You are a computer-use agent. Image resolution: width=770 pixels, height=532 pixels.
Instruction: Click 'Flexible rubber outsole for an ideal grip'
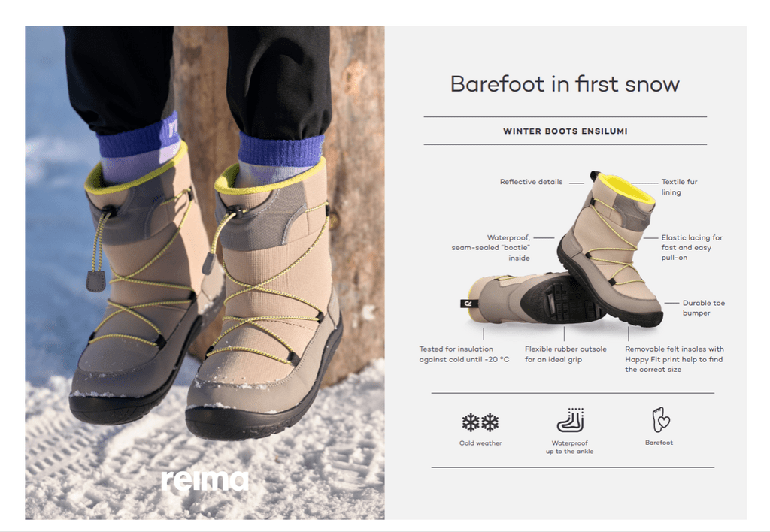565,354
